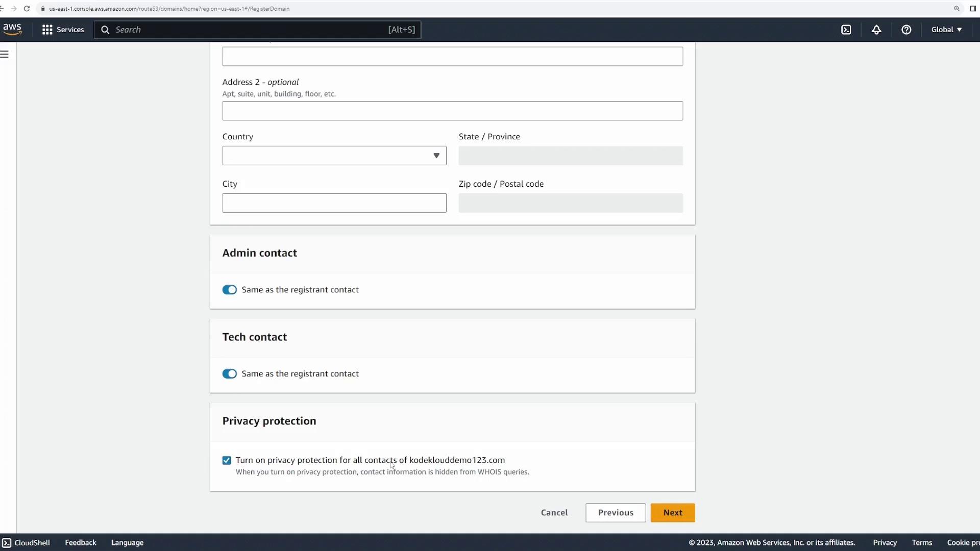980x551 pixels.
Task: Expand the Global region selector
Action: [x=946, y=30]
